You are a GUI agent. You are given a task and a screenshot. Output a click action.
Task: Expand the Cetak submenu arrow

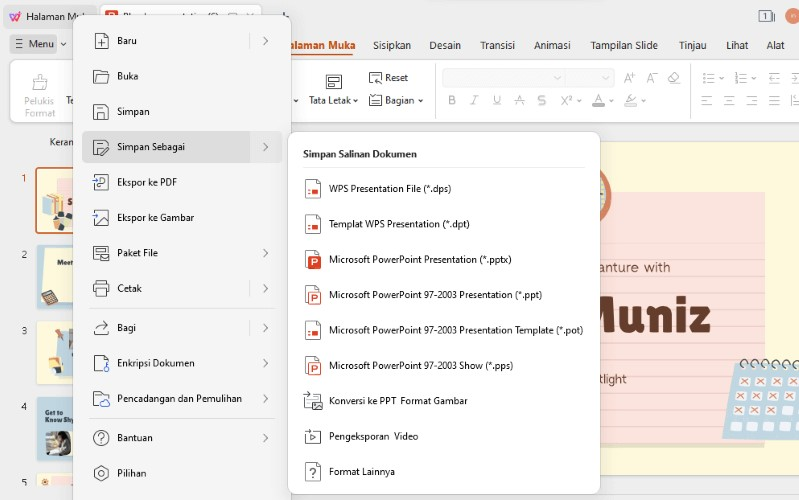(x=265, y=288)
